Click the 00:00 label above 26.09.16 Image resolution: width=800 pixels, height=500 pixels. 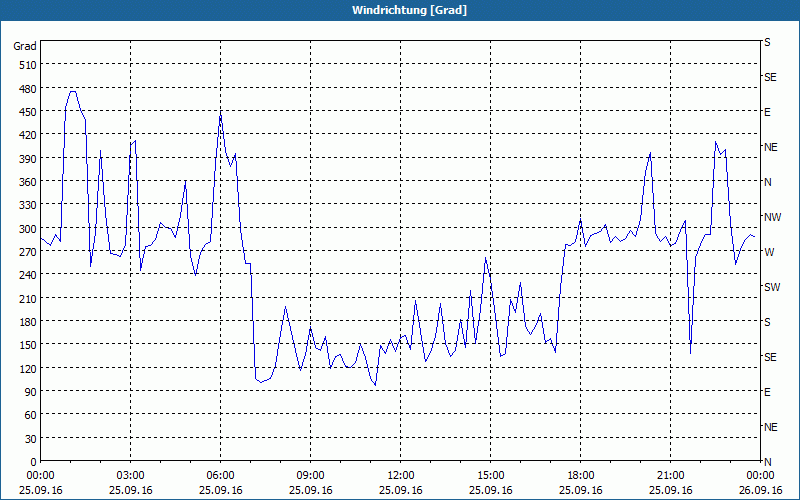(x=760, y=476)
